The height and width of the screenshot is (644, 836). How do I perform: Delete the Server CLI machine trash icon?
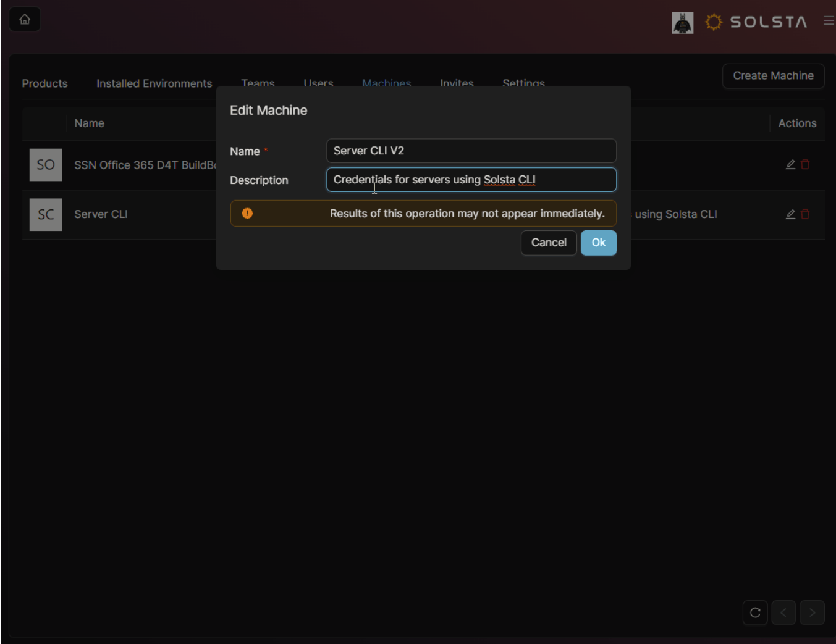click(805, 214)
